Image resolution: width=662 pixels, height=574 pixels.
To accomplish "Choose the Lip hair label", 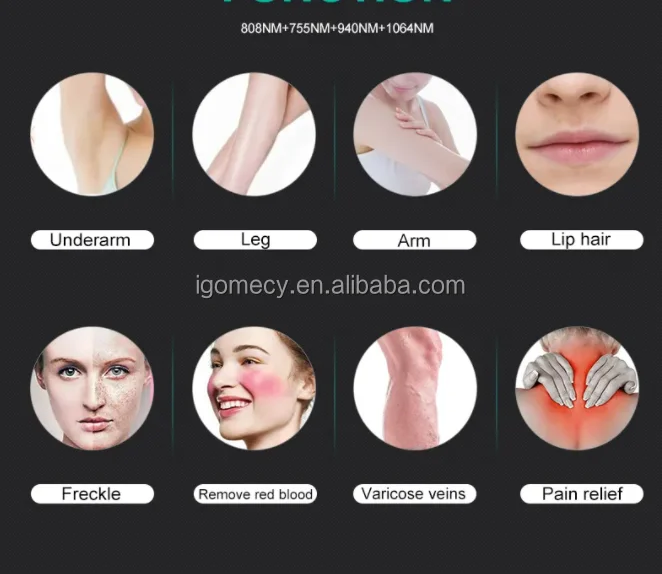I will (582, 240).
